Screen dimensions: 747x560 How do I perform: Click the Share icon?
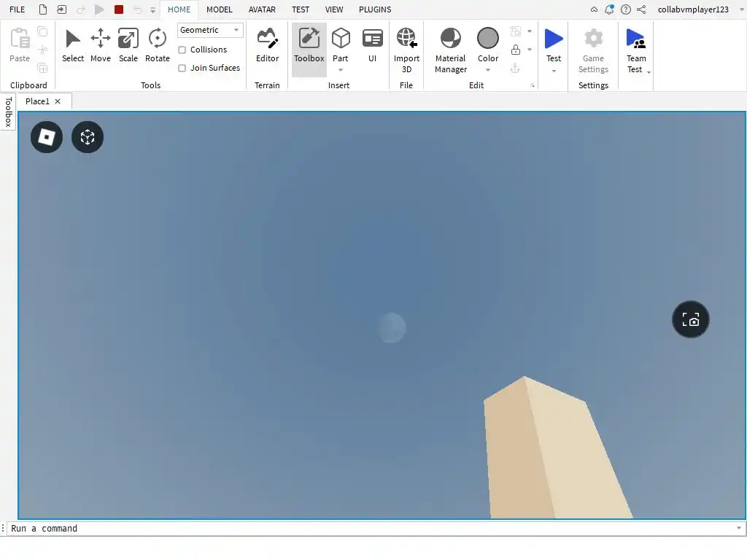pos(642,9)
